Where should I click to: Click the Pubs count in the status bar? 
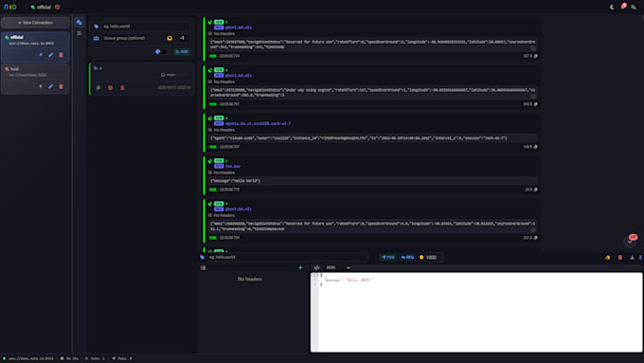[122, 358]
